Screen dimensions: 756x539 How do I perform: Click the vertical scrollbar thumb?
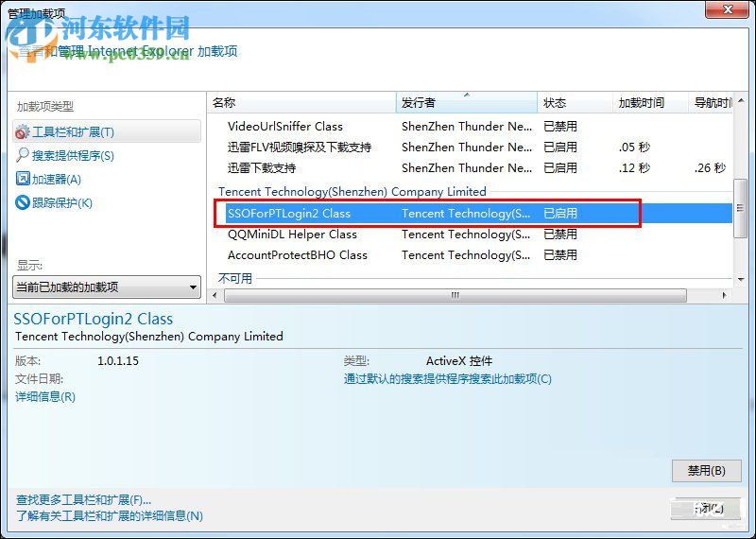point(740,208)
